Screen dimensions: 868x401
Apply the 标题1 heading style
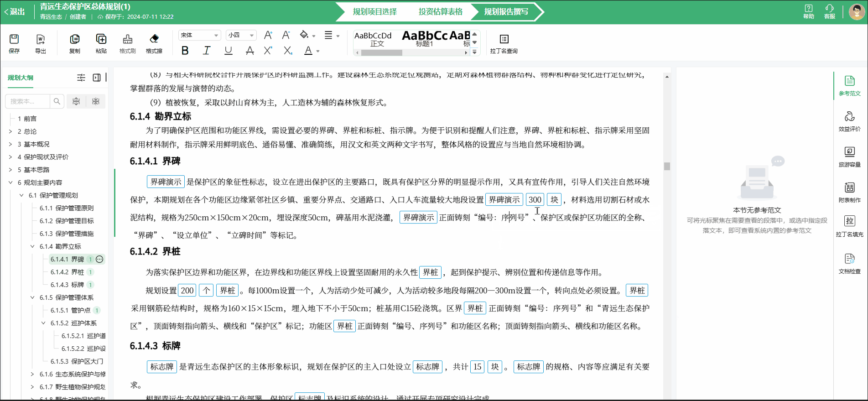point(424,39)
